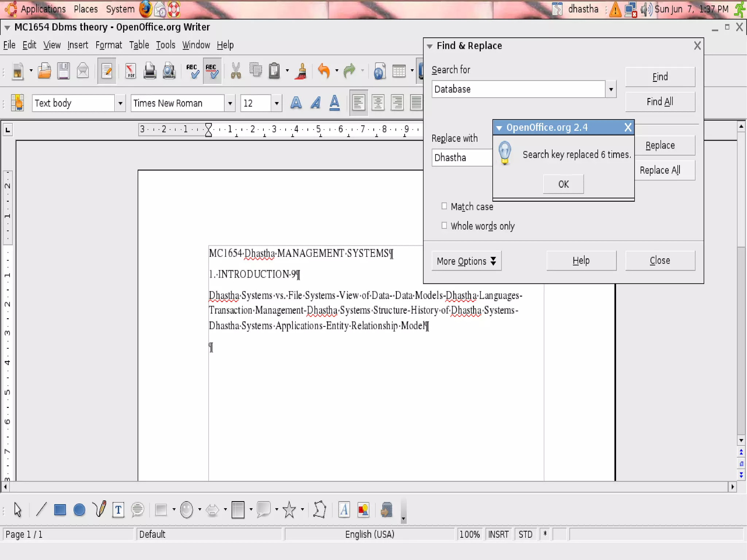Open the Stars shapes dropdown arrow
This screenshot has height=560, width=747.
(x=302, y=510)
